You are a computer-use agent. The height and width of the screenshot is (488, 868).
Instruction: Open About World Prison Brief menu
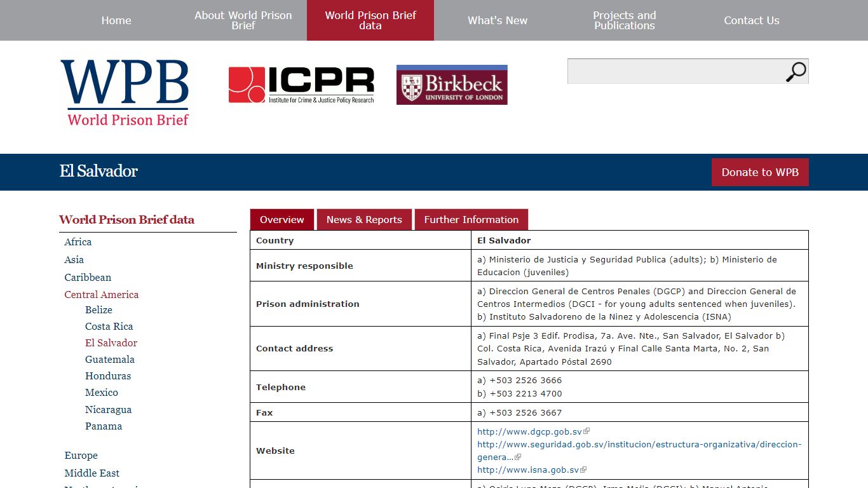(243, 20)
